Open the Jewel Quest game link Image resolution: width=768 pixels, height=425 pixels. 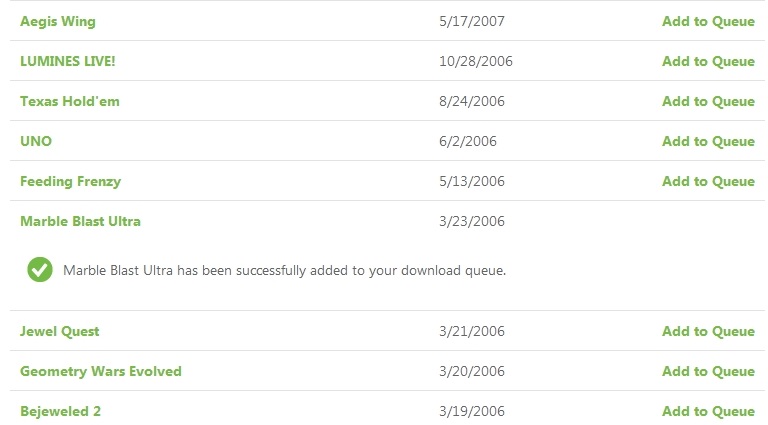point(59,331)
